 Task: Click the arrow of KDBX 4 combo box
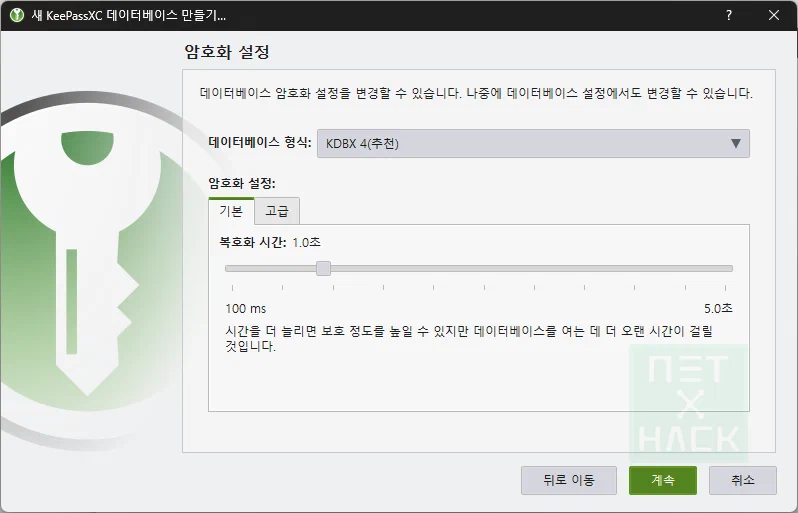(735, 144)
